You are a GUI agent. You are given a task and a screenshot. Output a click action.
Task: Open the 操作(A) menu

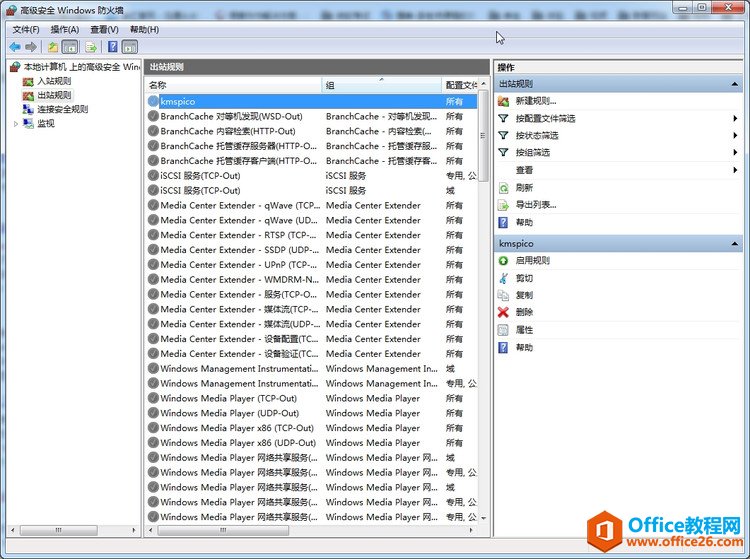click(x=64, y=30)
